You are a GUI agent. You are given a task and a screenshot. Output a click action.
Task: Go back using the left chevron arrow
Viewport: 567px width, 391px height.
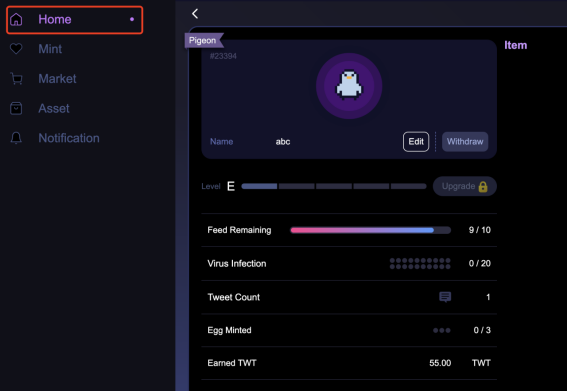click(195, 14)
